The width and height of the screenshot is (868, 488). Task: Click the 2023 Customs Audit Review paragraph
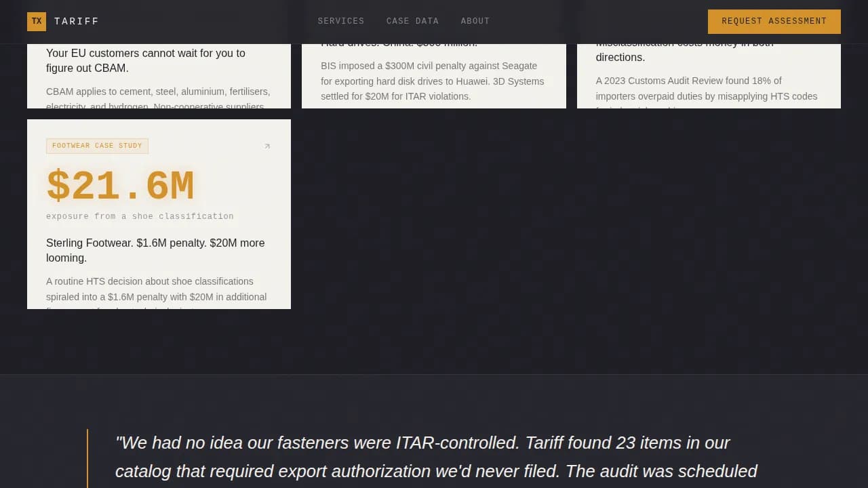point(706,88)
